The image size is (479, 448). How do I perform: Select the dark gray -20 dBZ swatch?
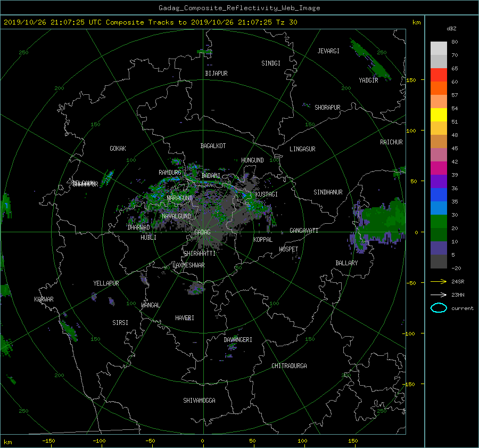[x=439, y=262]
